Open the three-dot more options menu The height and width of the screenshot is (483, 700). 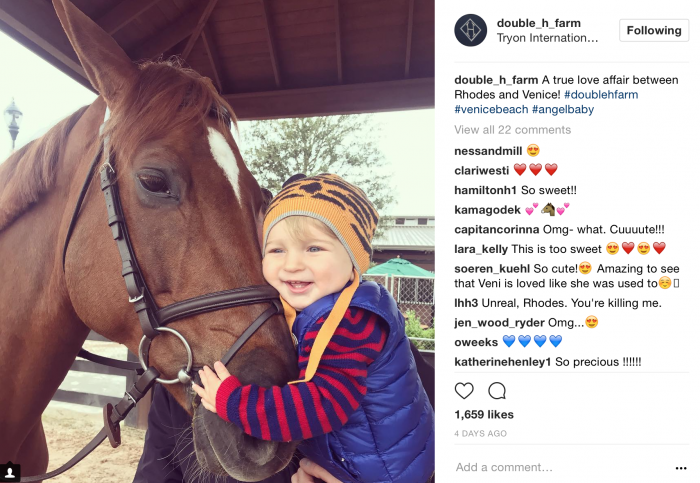click(x=681, y=468)
